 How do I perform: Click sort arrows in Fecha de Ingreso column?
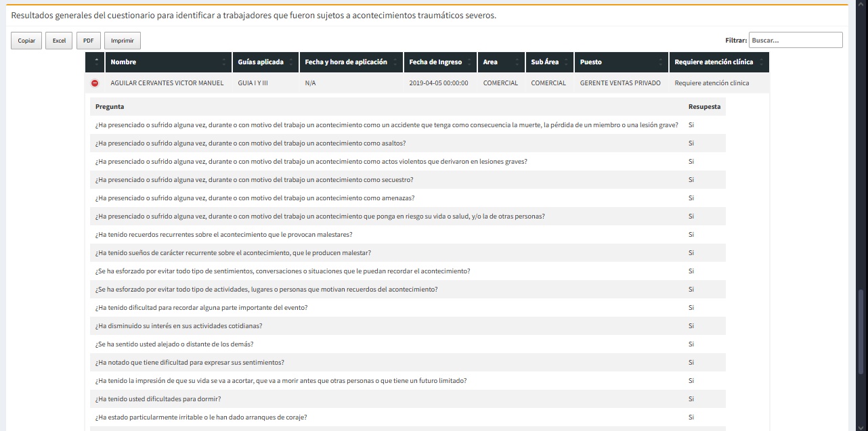click(x=469, y=62)
